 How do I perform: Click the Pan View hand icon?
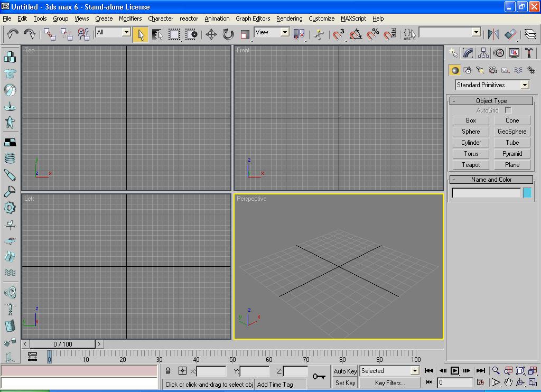pyautogui.click(x=508, y=382)
